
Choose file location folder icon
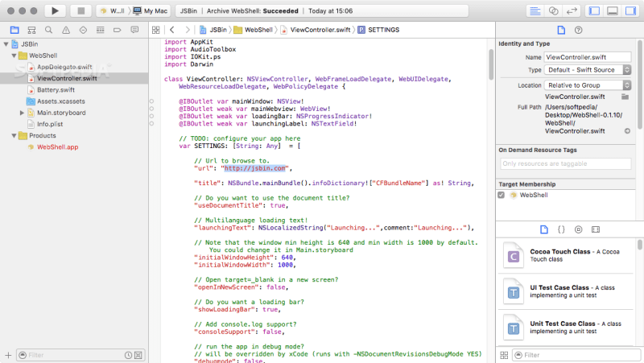(x=625, y=97)
